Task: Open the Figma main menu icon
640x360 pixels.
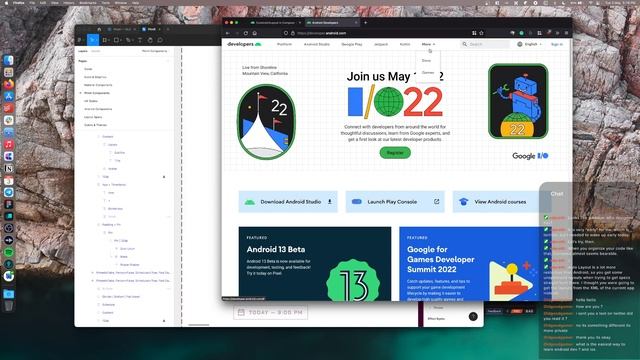Action: click(80, 40)
